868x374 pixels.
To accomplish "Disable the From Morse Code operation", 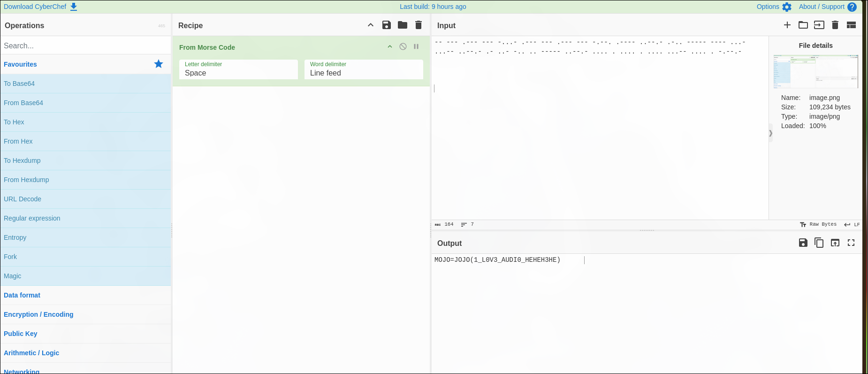I will tap(403, 46).
